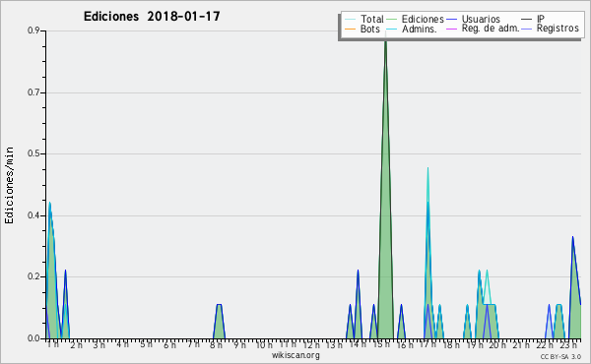Select the "Ediciones" legend entry
The image size is (591, 364).
tap(416, 19)
